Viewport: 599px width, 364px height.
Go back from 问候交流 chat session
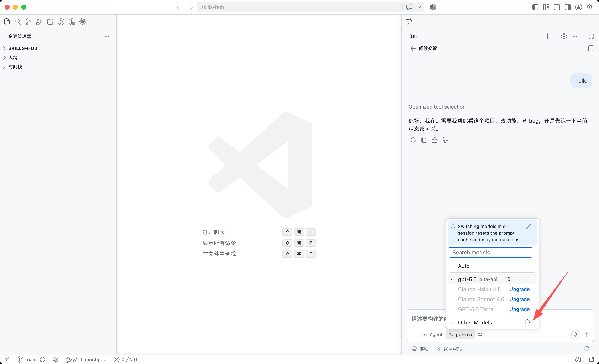(x=413, y=48)
